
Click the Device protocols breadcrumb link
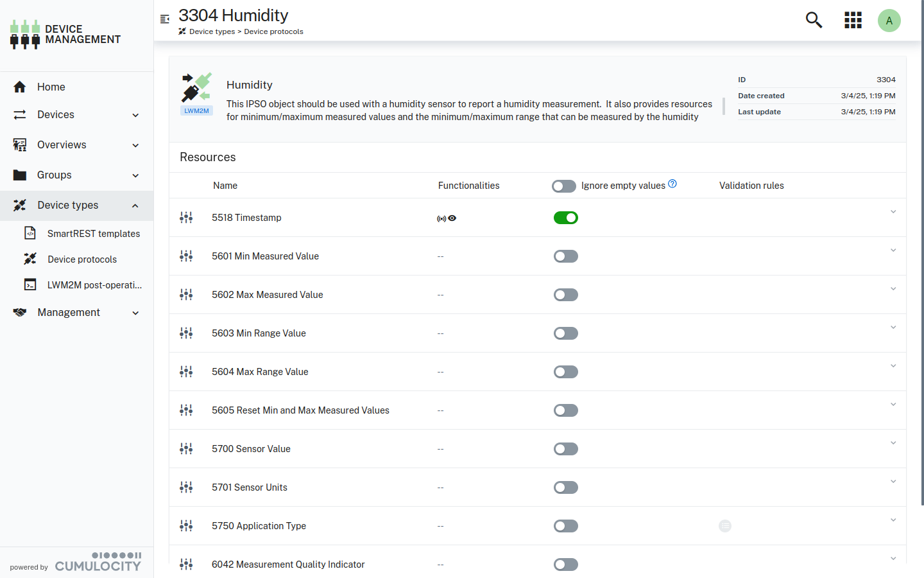[x=273, y=31]
